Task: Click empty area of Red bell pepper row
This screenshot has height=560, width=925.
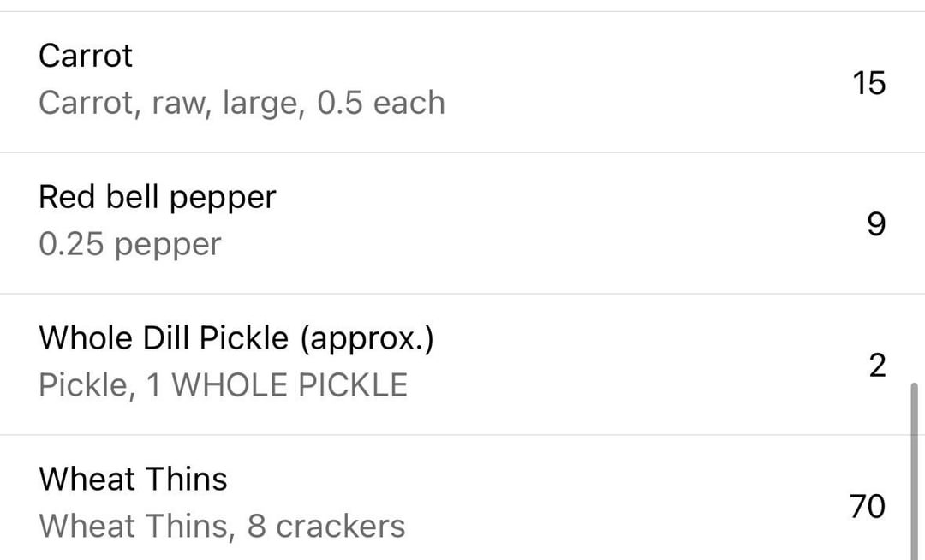Action: coord(560,223)
